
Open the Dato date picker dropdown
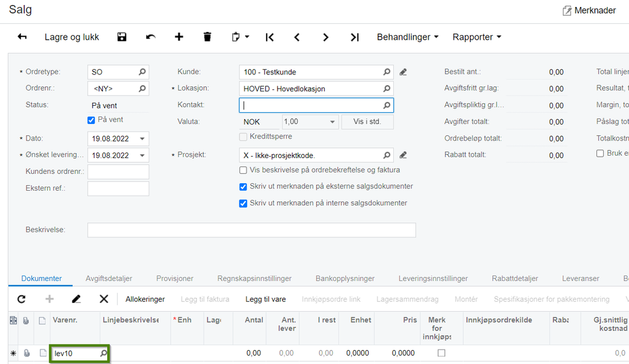[142, 139]
